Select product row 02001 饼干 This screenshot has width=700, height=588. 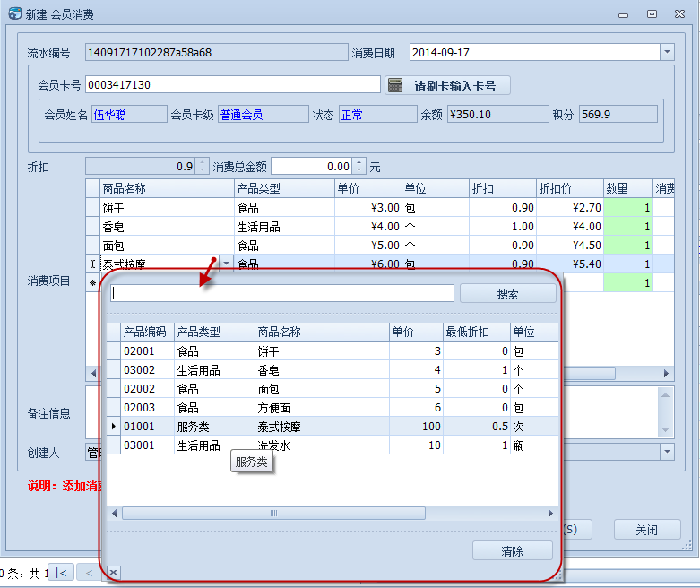coord(333,351)
